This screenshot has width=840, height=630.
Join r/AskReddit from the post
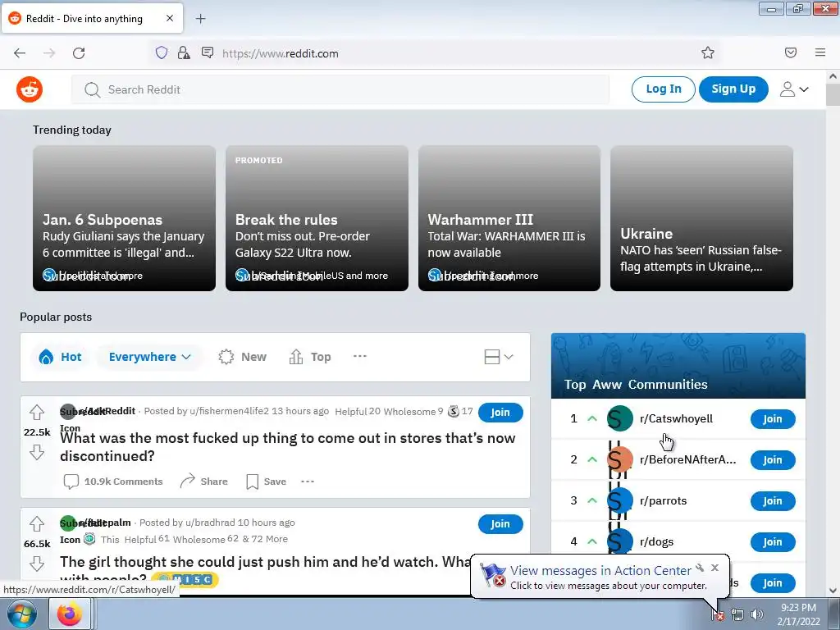[x=500, y=413]
